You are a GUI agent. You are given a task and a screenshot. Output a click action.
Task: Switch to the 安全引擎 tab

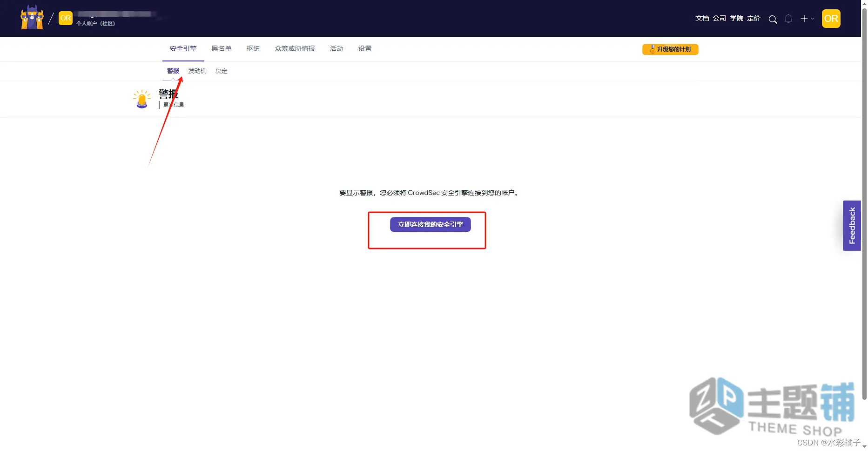pyautogui.click(x=183, y=48)
